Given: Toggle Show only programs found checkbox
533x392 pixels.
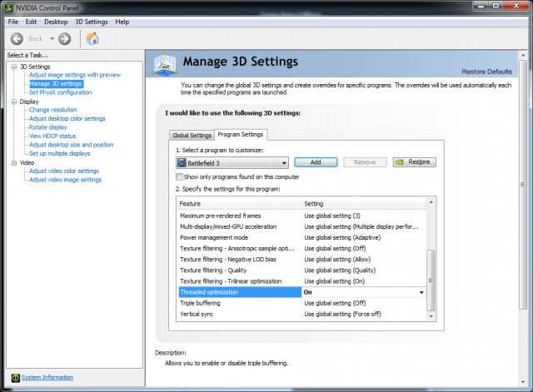Looking at the screenshot, I should (x=179, y=177).
